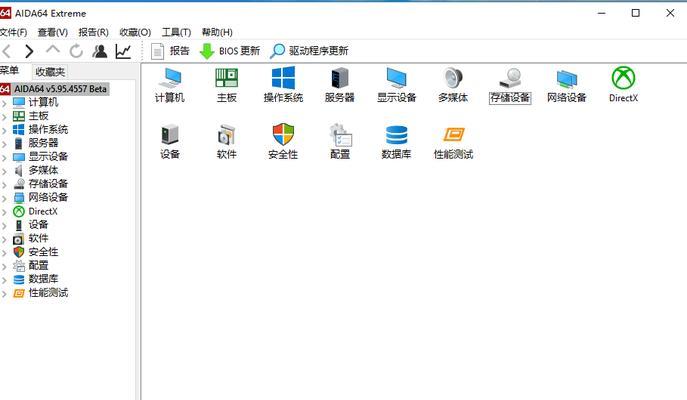
Task: Select 存储设备 label in the sidebar tree
Action: 48,184
